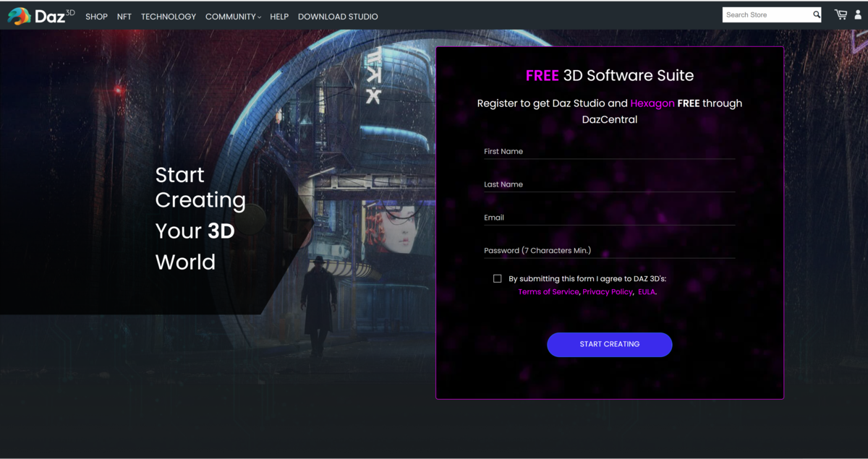Image resolution: width=868 pixels, height=459 pixels.
Task: Open the NFT menu item
Action: click(124, 17)
